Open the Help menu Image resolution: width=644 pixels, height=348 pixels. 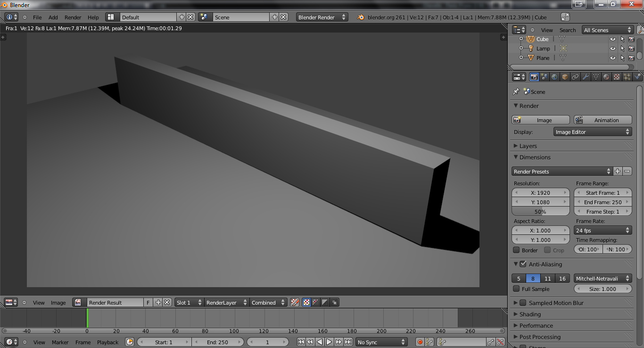[93, 17]
